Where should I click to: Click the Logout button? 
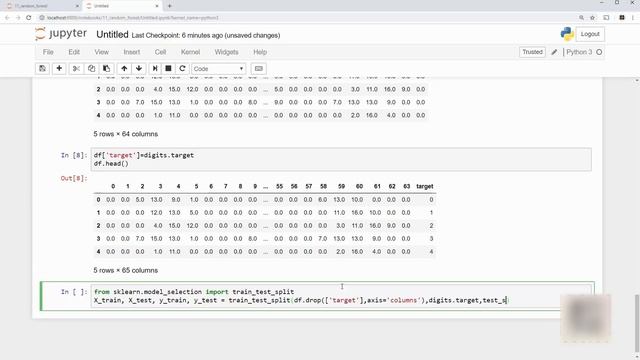tap(590, 34)
